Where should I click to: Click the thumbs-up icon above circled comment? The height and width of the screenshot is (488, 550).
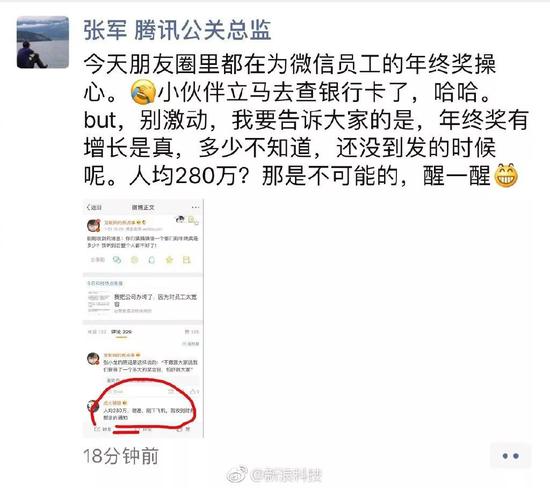[193, 391]
